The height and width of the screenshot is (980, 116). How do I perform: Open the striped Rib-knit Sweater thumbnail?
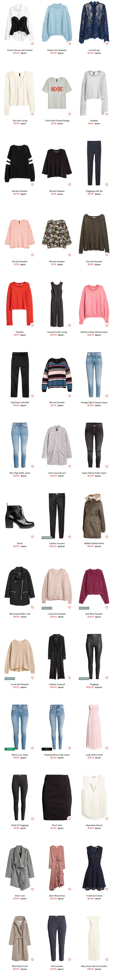click(57, 375)
